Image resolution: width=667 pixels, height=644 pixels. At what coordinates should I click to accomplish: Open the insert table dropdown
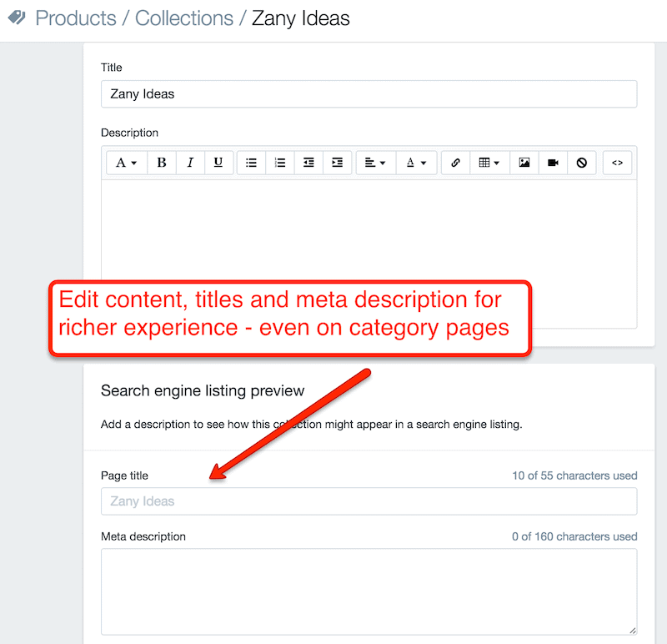point(489,163)
